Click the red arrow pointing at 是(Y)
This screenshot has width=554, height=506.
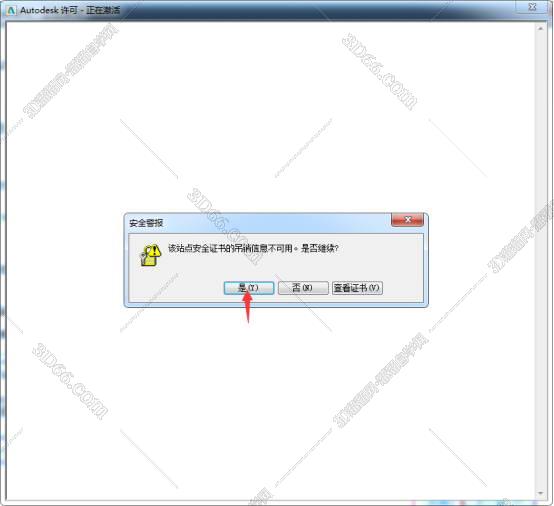pos(248,307)
